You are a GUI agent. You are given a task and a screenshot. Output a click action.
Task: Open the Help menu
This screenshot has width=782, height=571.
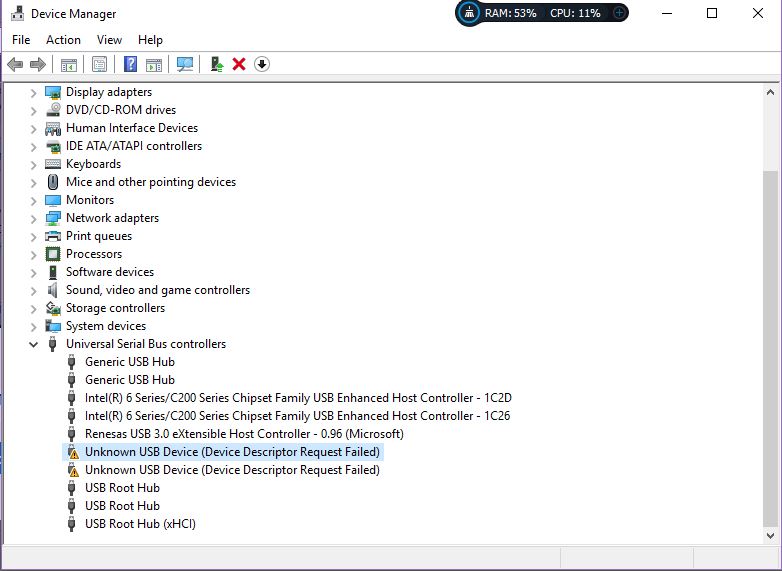(150, 40)
